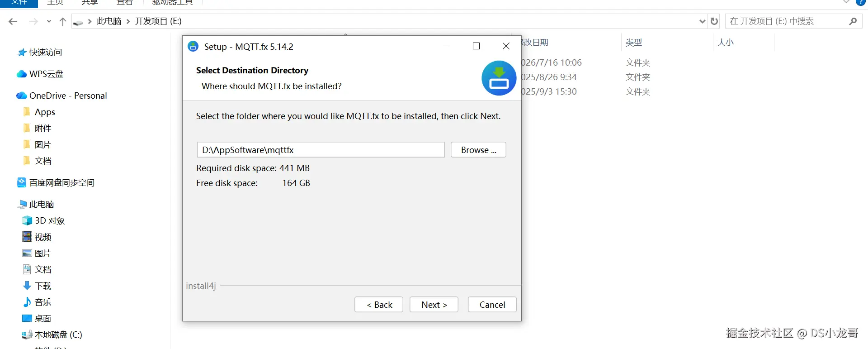Open 桌面 in the navigation pane

(37, 318)
